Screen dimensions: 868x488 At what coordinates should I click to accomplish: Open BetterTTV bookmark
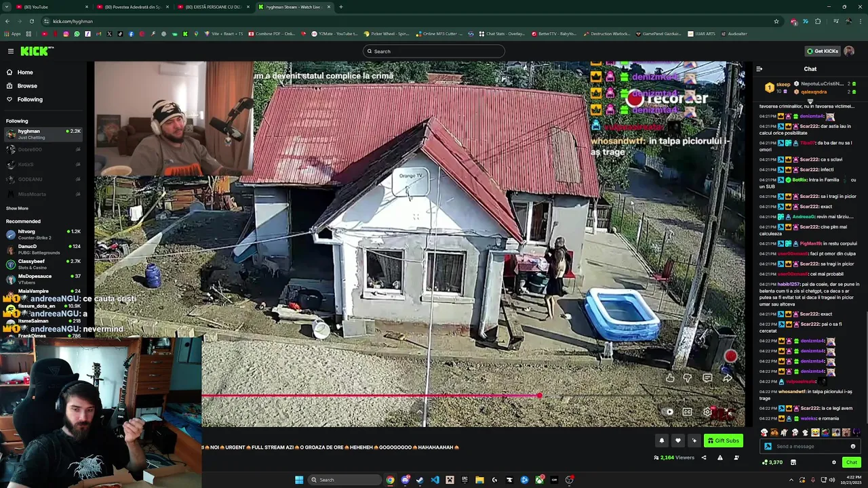[553, 34]
